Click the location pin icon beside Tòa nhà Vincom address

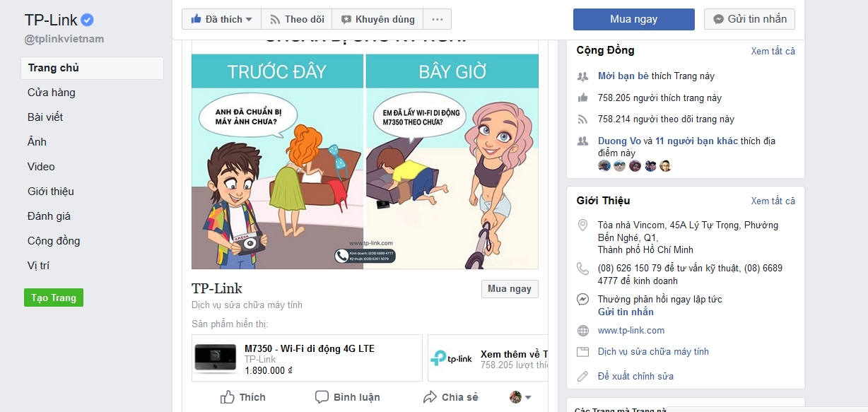click(x=583, y=225)
